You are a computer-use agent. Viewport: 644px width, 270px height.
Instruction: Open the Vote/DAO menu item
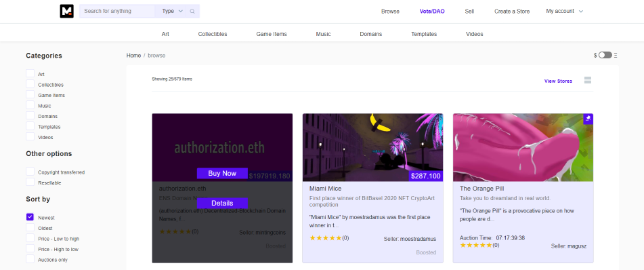[431, 12]
